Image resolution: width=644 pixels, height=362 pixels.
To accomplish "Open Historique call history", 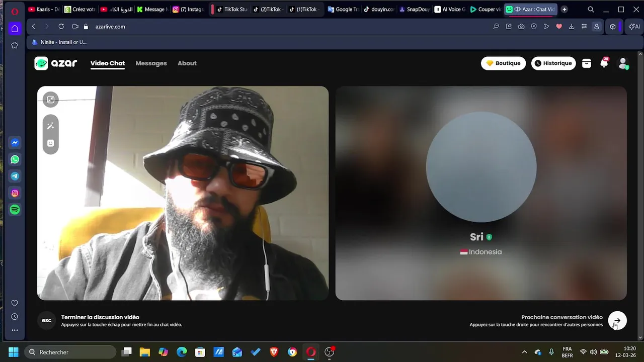I will pos(553,63).
